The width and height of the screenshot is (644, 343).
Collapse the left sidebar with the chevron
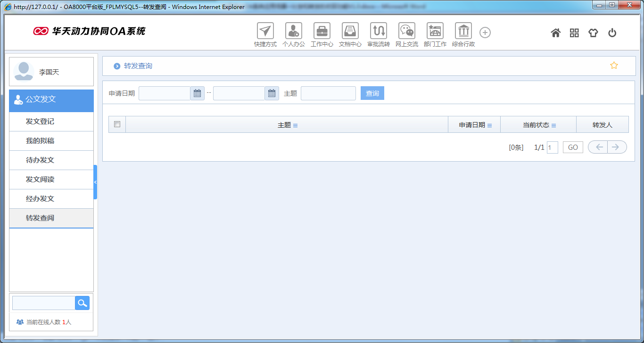[x=96, y=182]
